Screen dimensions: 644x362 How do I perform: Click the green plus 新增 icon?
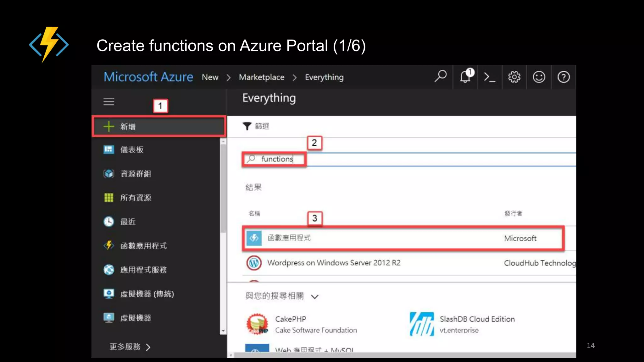[x=109, y=126]
